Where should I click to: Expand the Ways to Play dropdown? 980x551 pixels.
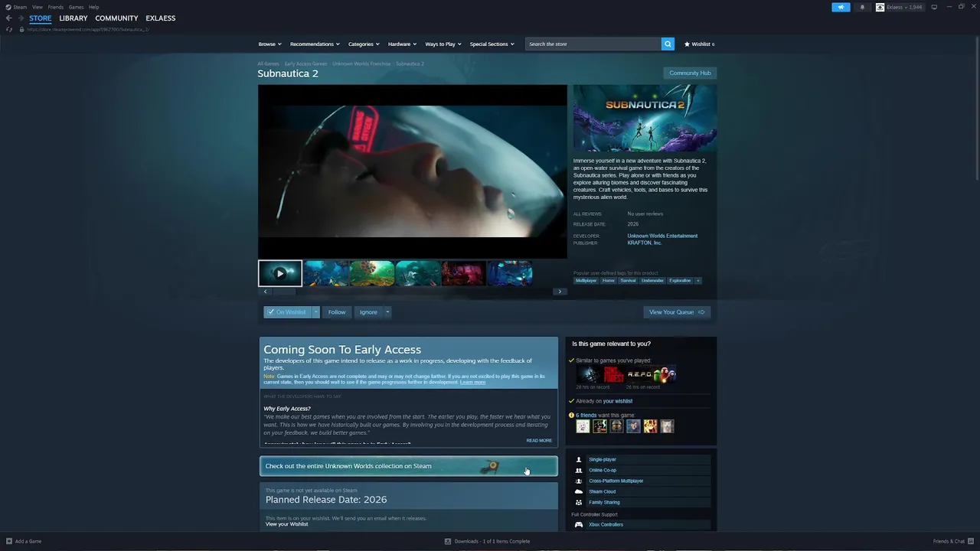[x=443, y=44]
